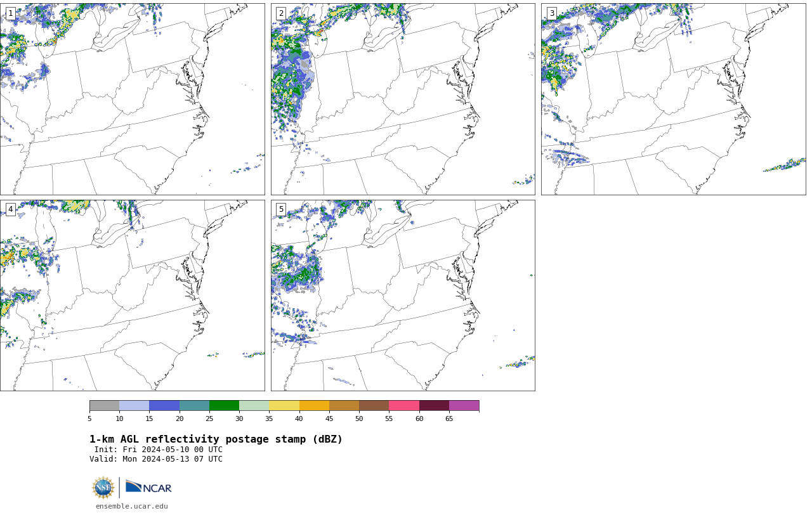This screenshot has width=812, height=513.
Task: Click the gray 5-10 dBZ swatch
Action: [x=104, y=406]
